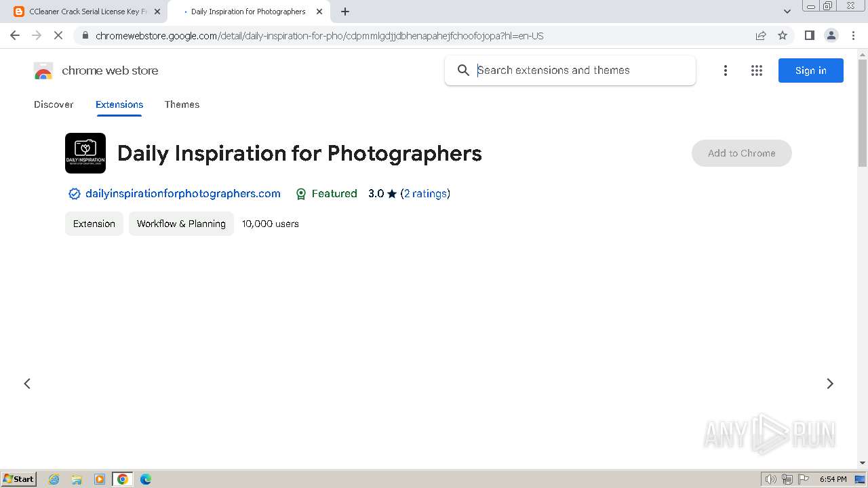The image size is (868, 488).
Task: Expand the tab search dropdown
Action: click(787, 12)
